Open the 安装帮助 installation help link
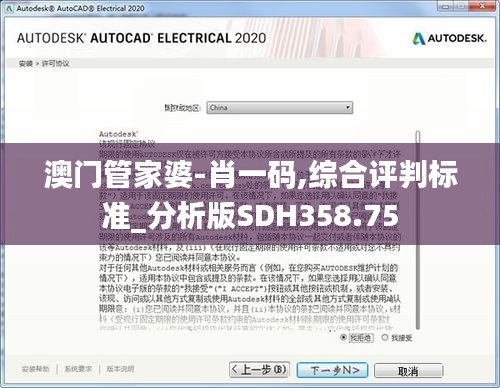The image size is (500, 388). (x=35, y=369)
